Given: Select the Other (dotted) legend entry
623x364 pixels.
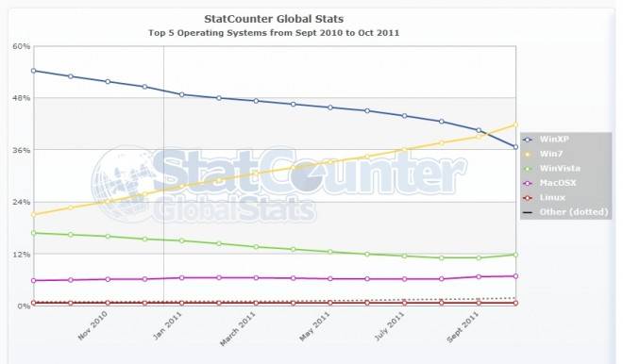Looking at the screenshot, I should [x=565, y=212].
